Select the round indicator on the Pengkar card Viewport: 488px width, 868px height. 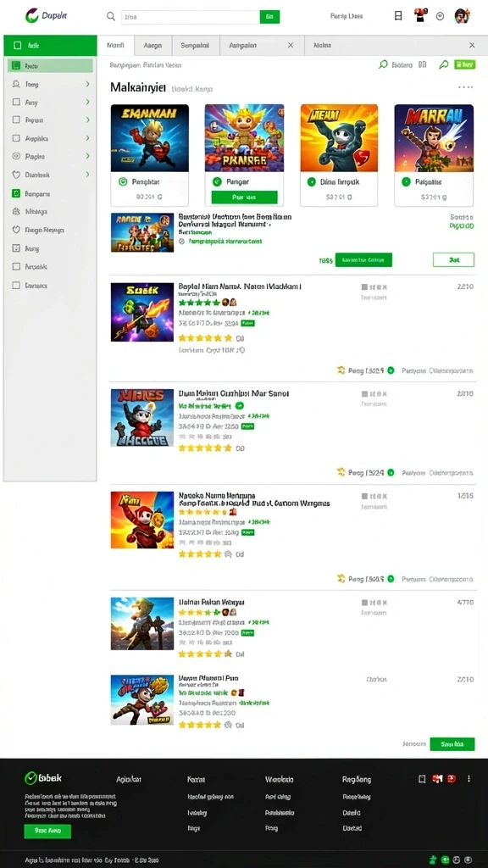pos(123,181)
